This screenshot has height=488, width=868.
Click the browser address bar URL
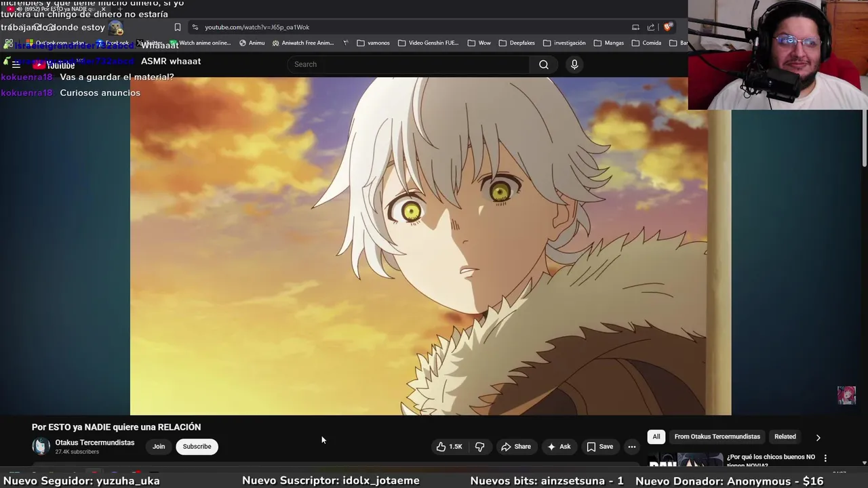coord(257,27)
